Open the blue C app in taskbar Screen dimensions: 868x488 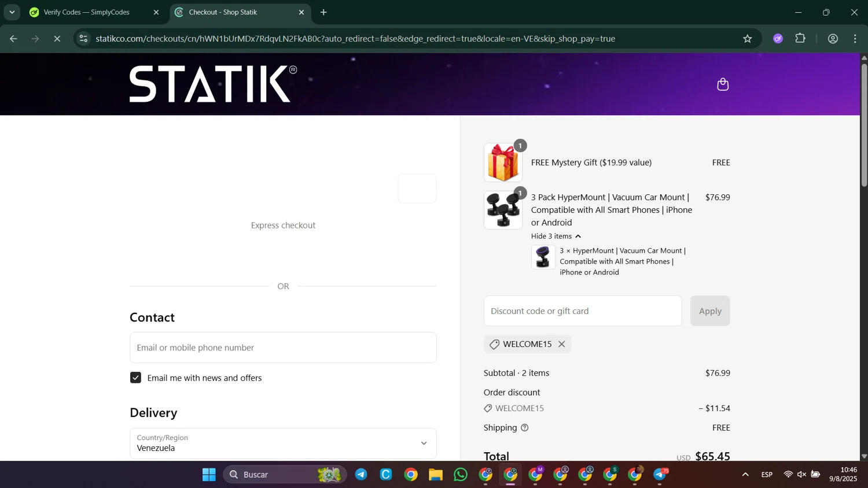[x=386, y=475]
